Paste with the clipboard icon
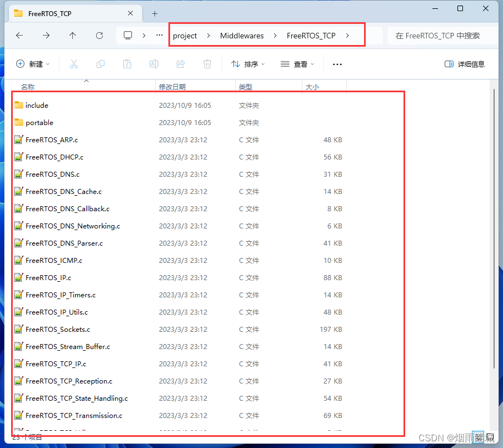The image size is (503, 448). [127, 64]
